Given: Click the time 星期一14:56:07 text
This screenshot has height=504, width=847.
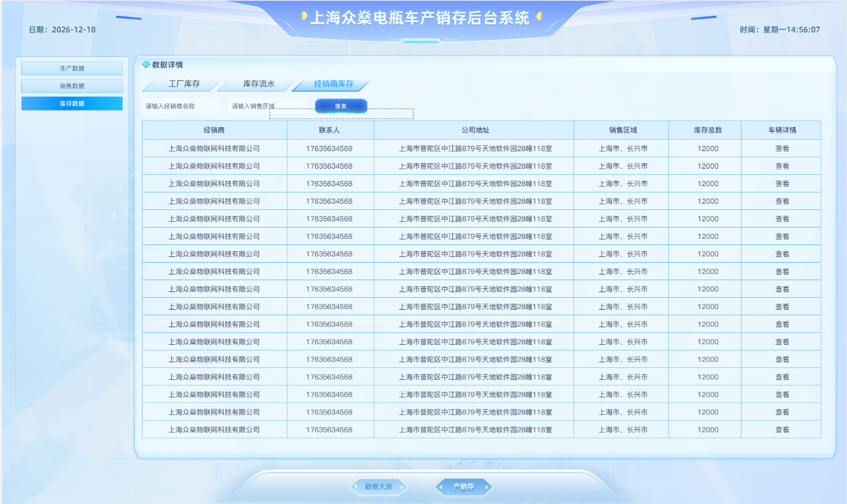Looking at the screenshot, I should [791, 29].
